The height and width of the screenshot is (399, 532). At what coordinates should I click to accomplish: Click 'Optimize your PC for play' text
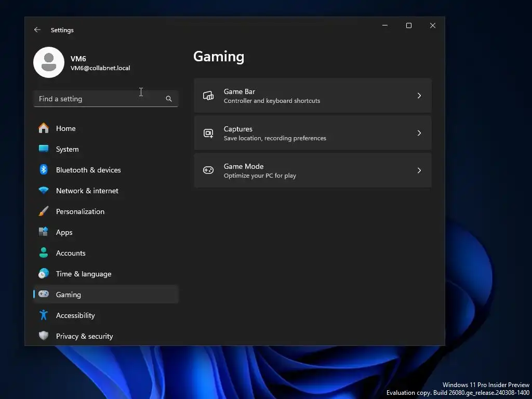(x=260, y=176)
